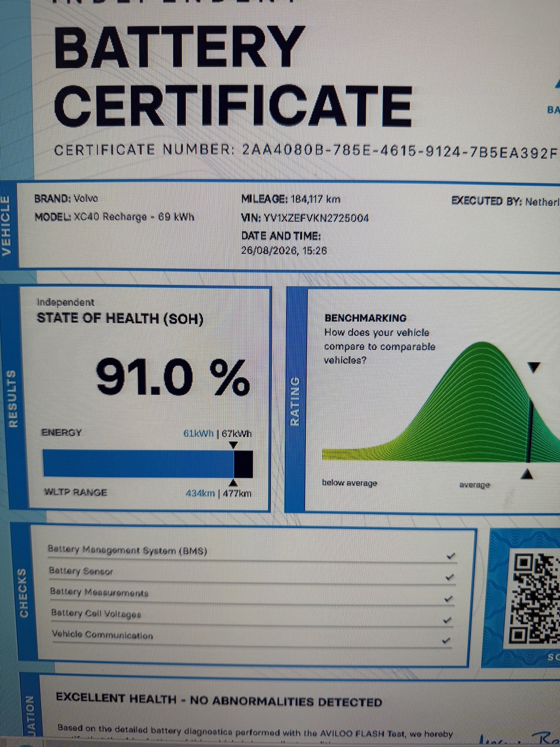Click the blue energy progress bar
560x747 pixels.
point(138,464)
